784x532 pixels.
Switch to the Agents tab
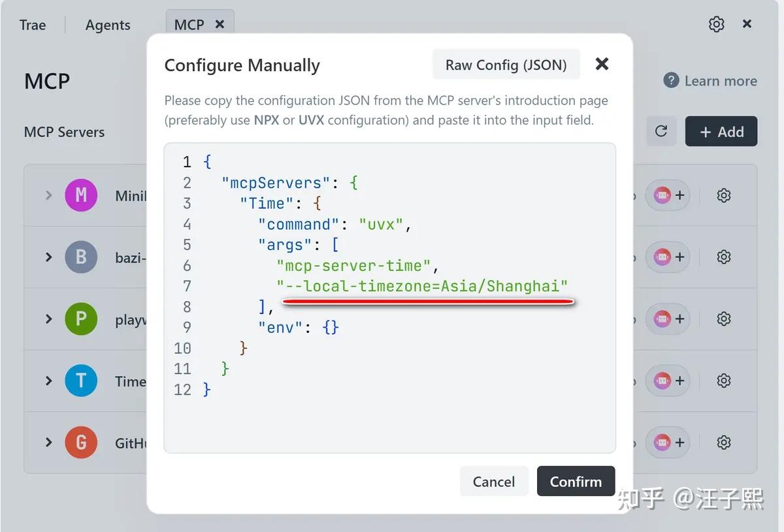[x=108, y=25]
